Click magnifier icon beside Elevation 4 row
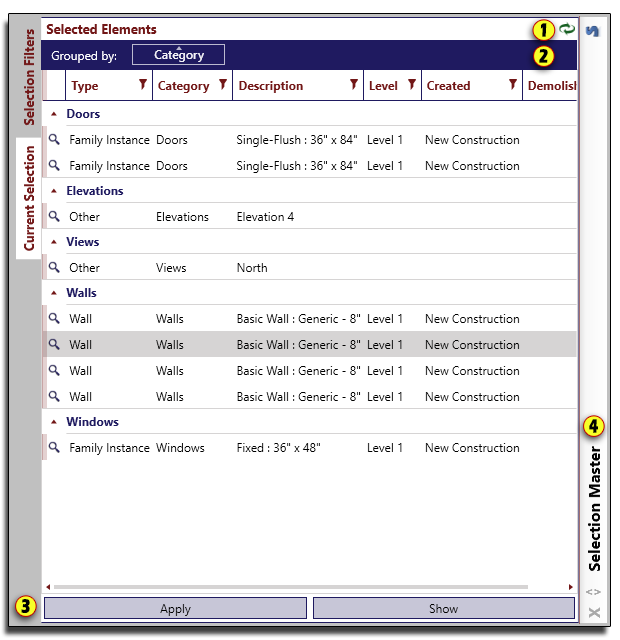 click(x=55, y=216)
